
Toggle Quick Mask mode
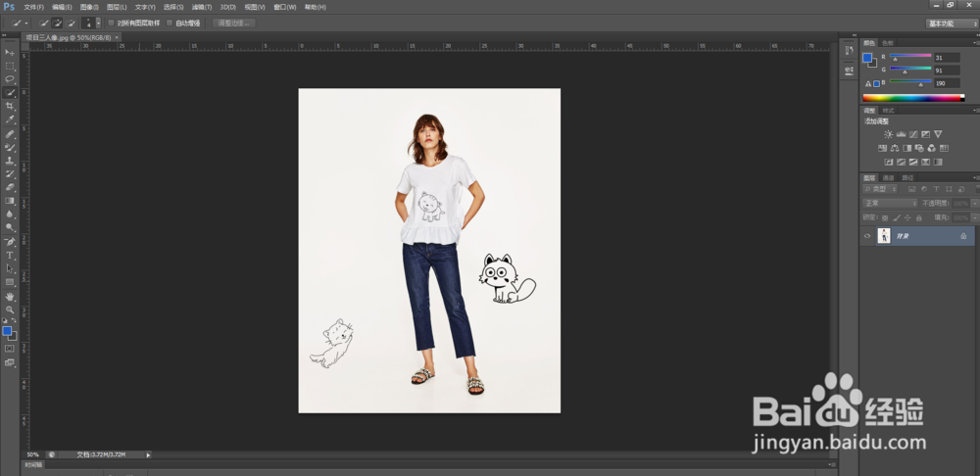pyautogui.click(x=10, y=349)
